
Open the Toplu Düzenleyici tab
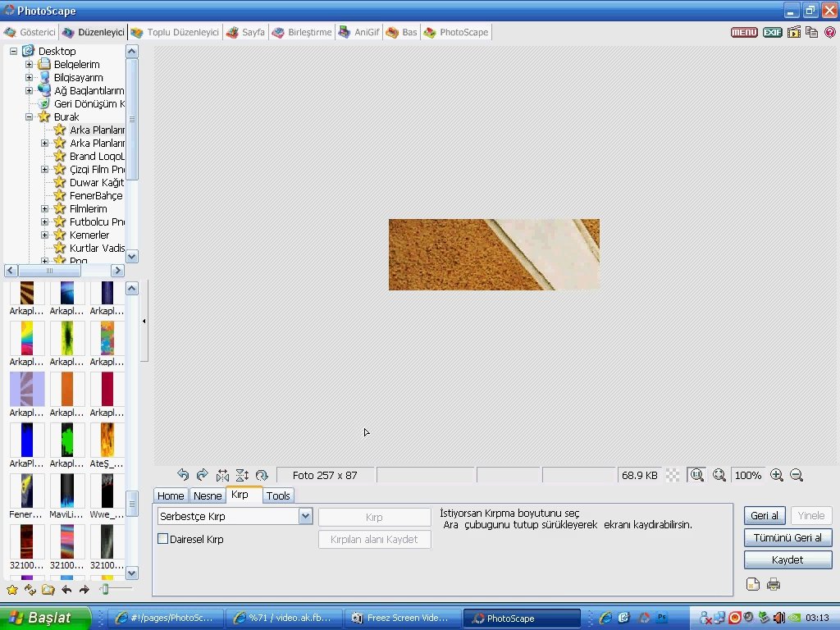(176, 32)
